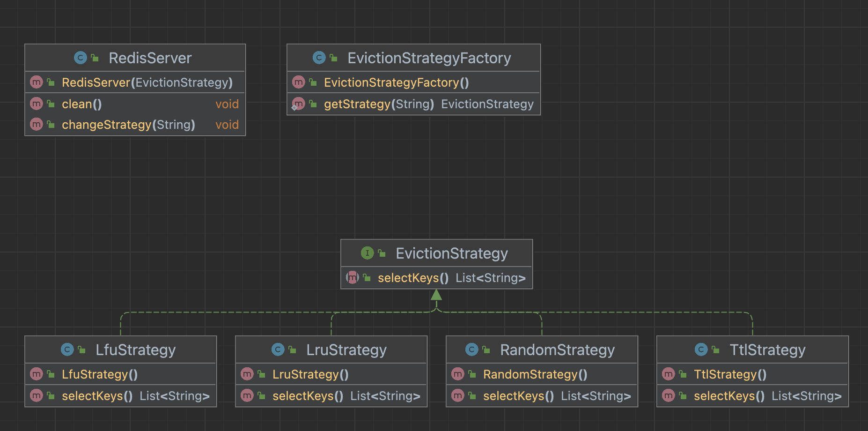The width and height of the screenshot is (868, 431).
Task: Select selectKeys() method name in LfuStrategy node
Action: pos(97,396)
